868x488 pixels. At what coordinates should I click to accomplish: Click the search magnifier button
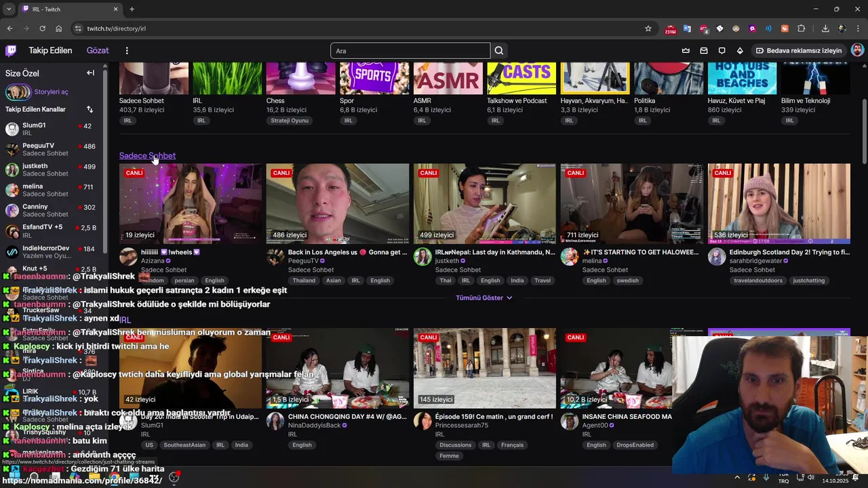499,51
